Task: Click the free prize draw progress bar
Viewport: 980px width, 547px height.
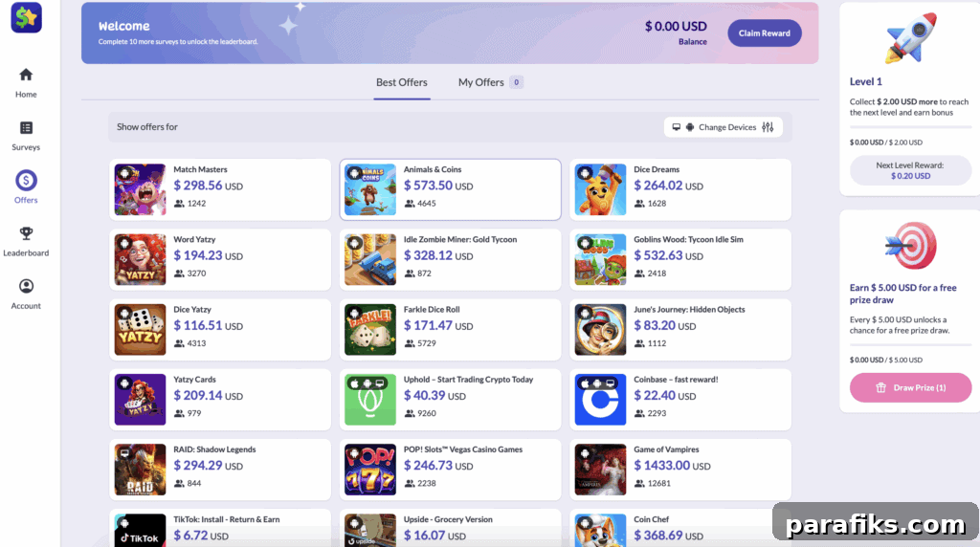Action: click(910, 344)
